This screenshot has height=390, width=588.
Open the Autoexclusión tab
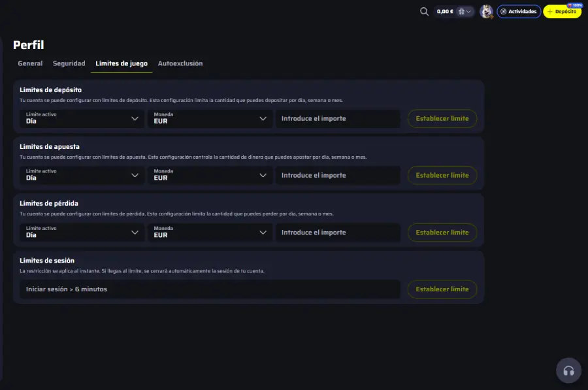coord(179,63)
